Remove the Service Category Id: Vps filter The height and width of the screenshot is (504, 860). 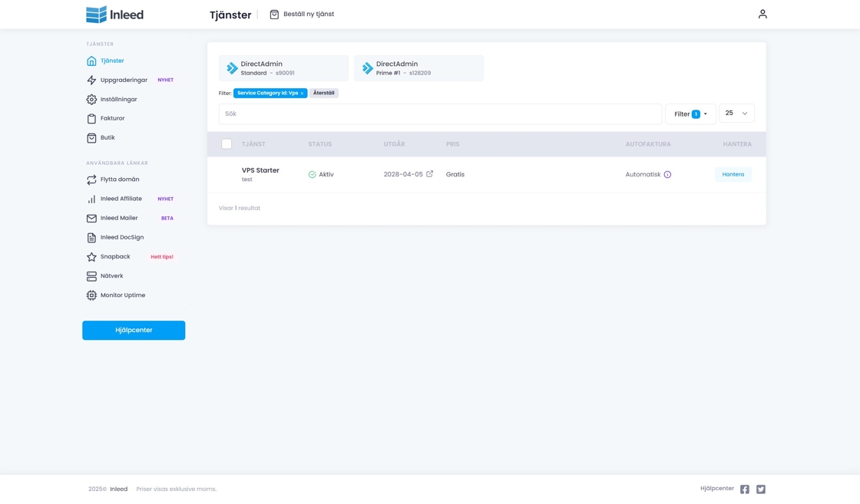click(x=303, y=94)
